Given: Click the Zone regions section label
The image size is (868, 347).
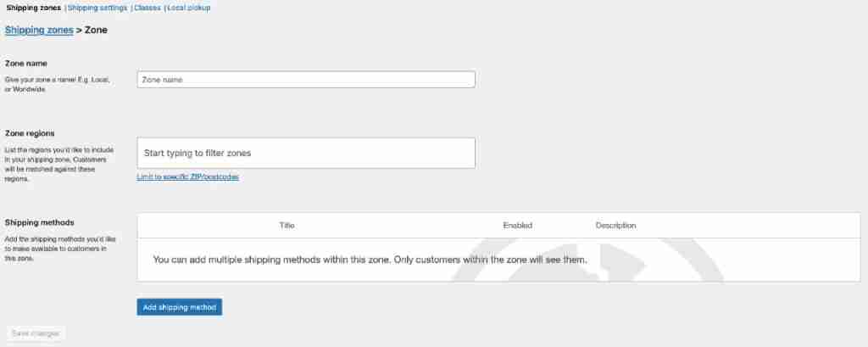Looking at the screenshot, I should click(x=30, y=133).
